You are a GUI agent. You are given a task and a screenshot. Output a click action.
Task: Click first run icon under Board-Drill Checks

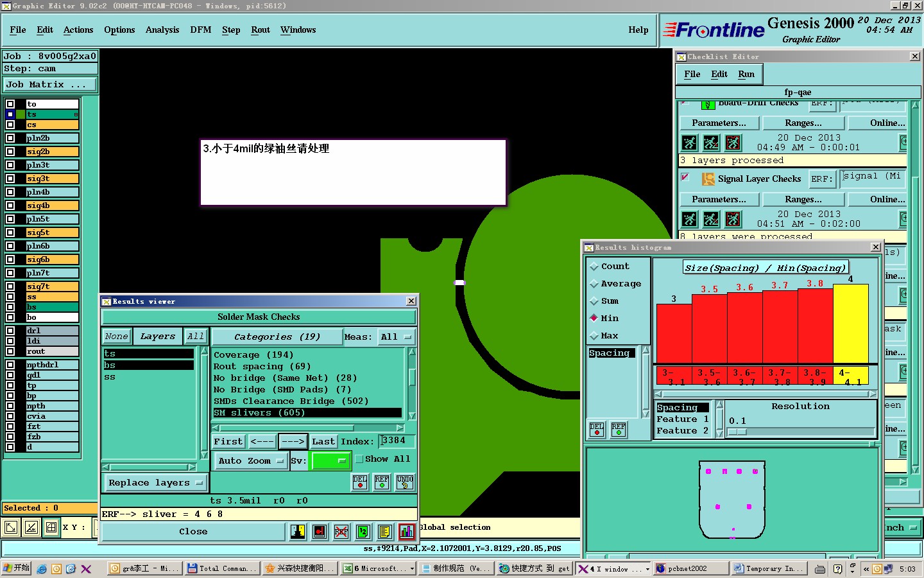click(689, 143)
